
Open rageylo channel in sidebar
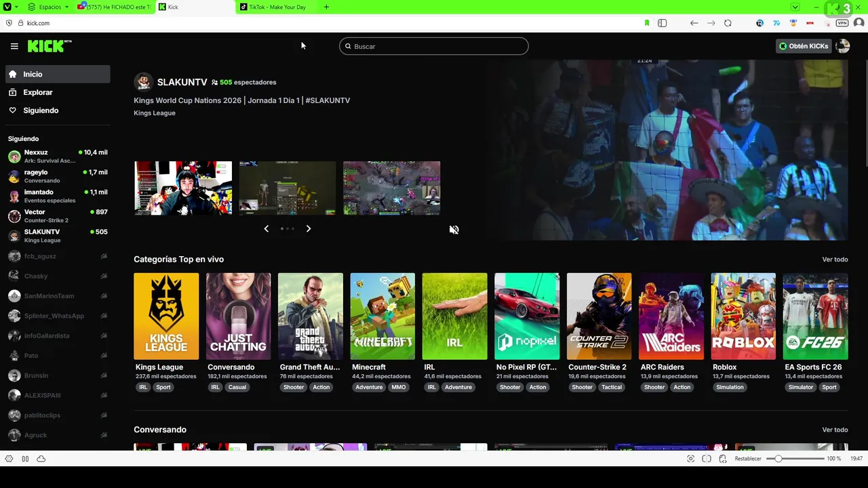tap(58, 176)
